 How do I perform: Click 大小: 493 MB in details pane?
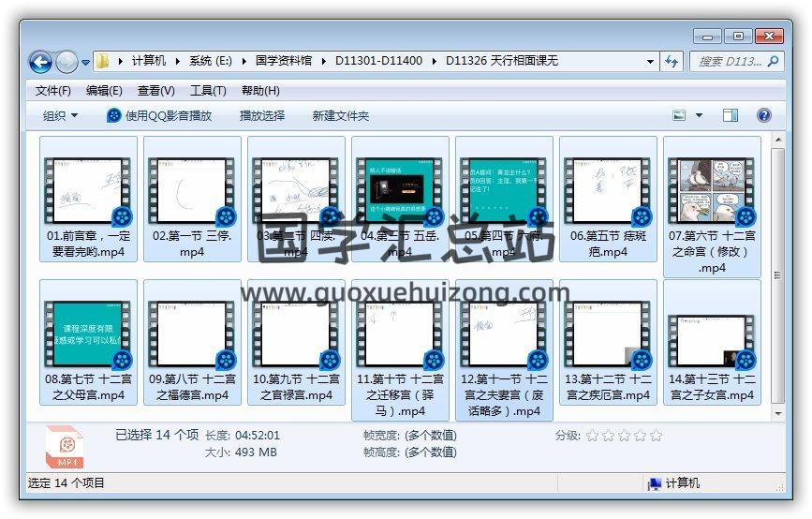241,452
